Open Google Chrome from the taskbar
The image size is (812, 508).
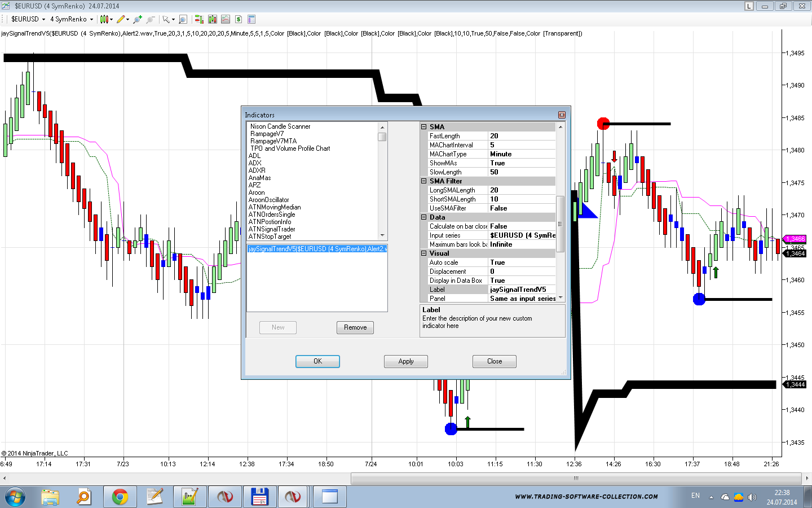pos(120,497)
